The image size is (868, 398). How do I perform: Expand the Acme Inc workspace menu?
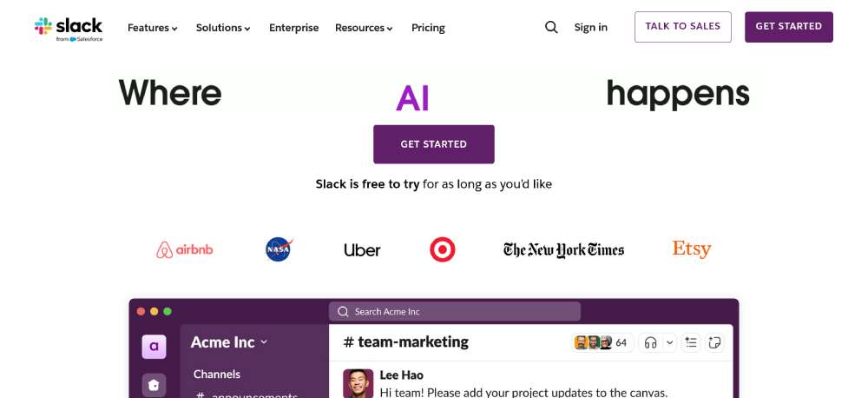click(x=229, y=342)
